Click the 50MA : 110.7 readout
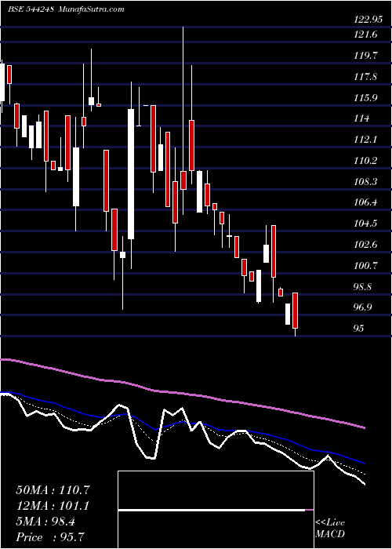 (x=53, y=490)
